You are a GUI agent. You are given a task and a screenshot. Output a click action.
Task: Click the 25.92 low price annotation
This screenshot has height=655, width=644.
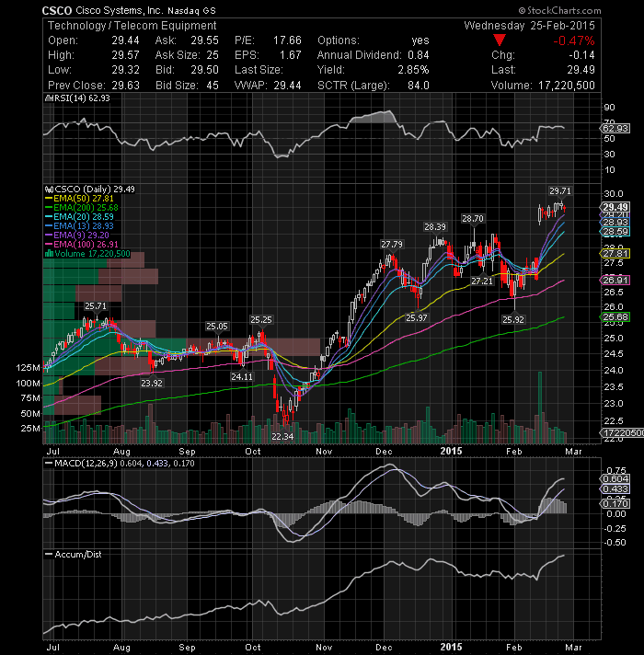pos(513,320)
